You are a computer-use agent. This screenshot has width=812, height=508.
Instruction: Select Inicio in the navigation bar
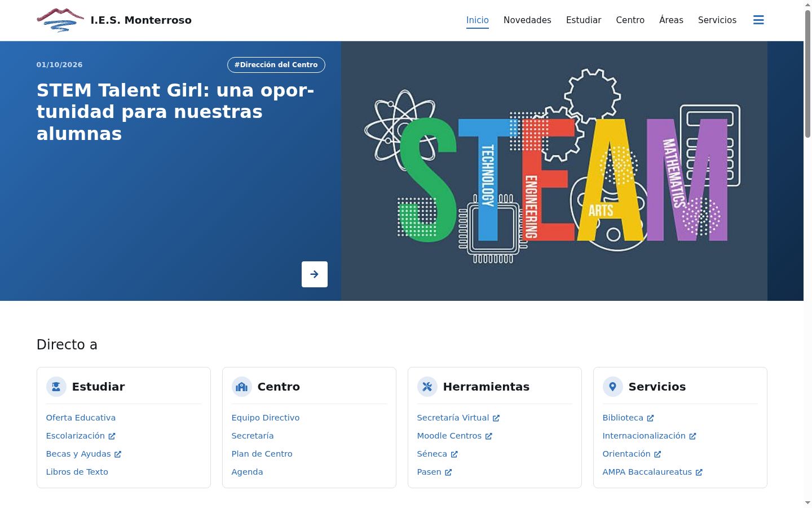point(478,20)
